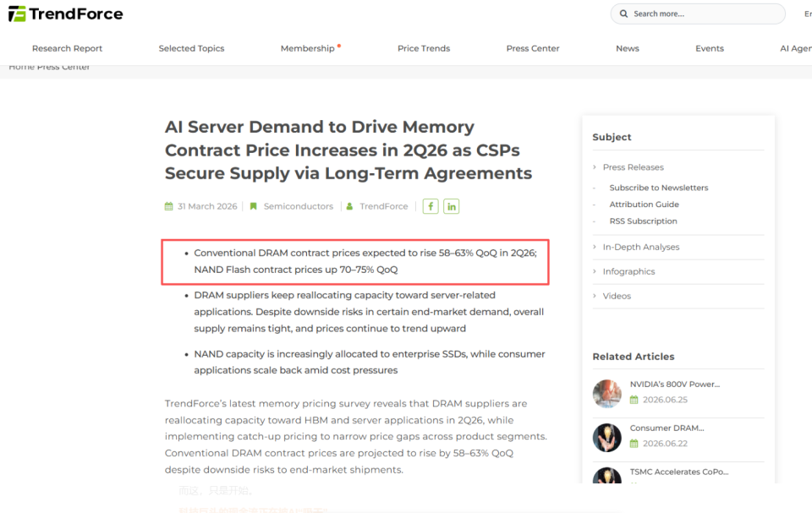Click the TrendForce logo

coord(66,14)
